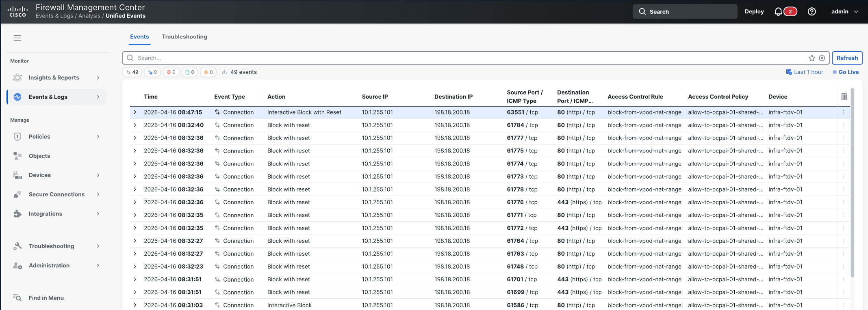Viewport: 868px width, 310px height.
Task: Click the Access Control Rule column header
Action: (635, 97)
